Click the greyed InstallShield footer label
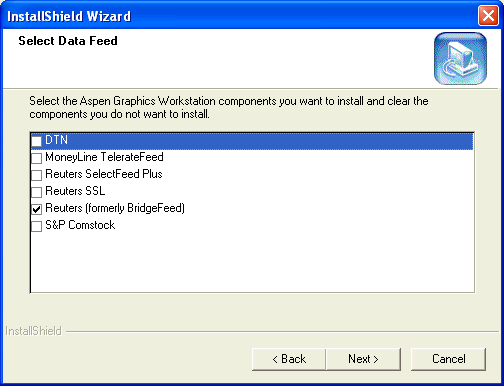The width and height of the screenshot is (504, 386). pos(33,331)
